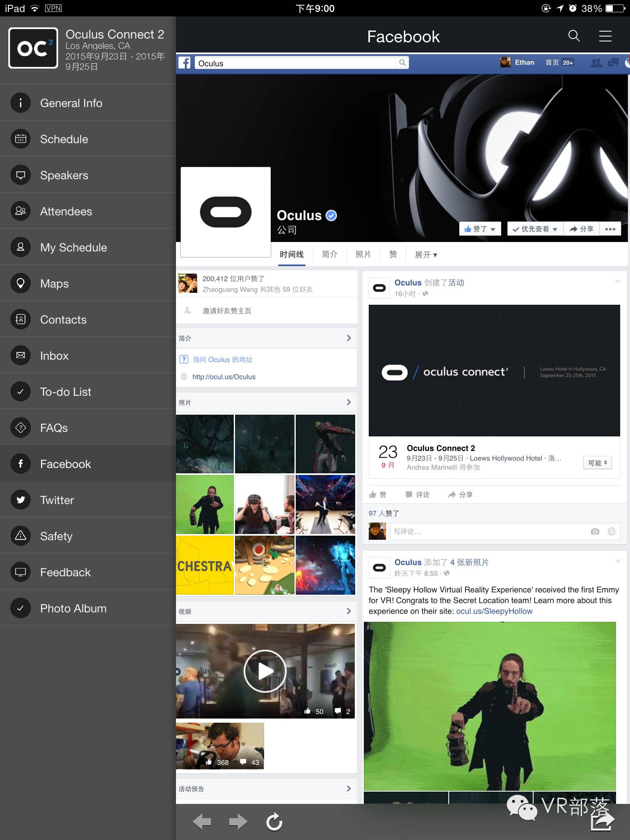Select Facebook item in sidebar menu
The height and width of the screenshot is (840, 630).
tap(88, 464)
